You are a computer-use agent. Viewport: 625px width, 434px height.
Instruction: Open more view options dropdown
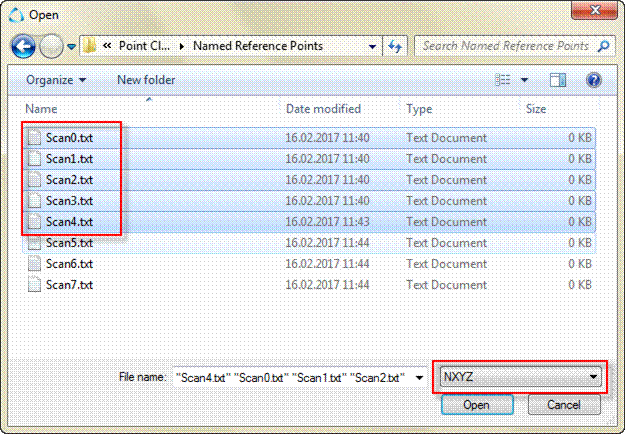pos(525,80)
